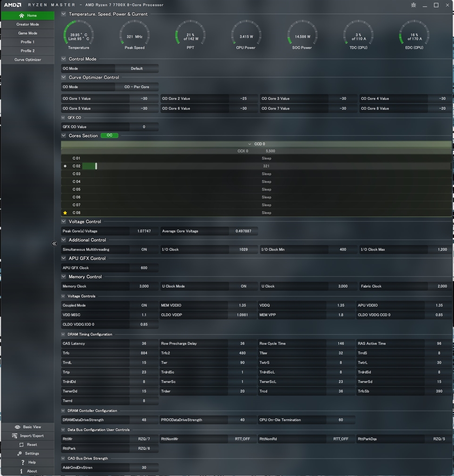This screenshot has height=476, width=454.
Task: Click the About info icon
Action: [x=21, y=471]
